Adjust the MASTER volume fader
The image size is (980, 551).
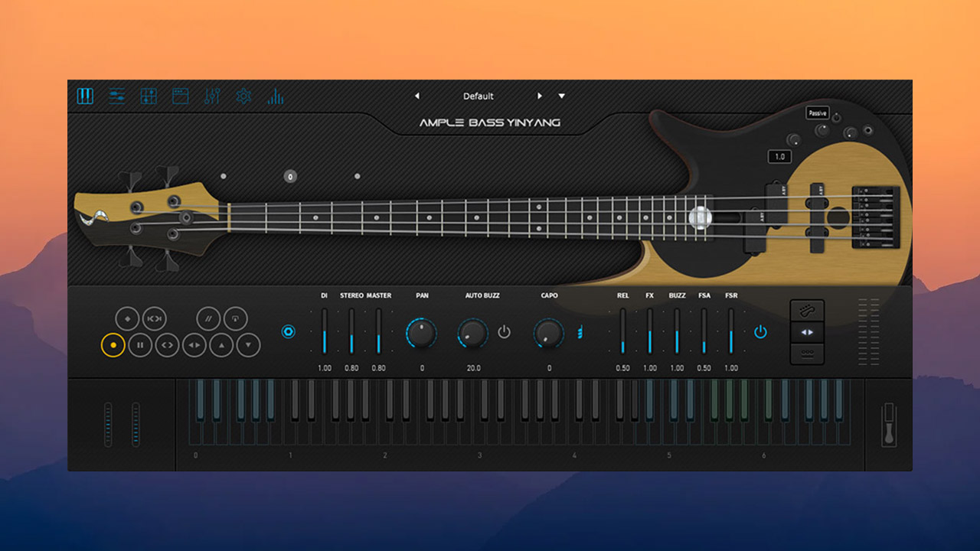[380, 333]
